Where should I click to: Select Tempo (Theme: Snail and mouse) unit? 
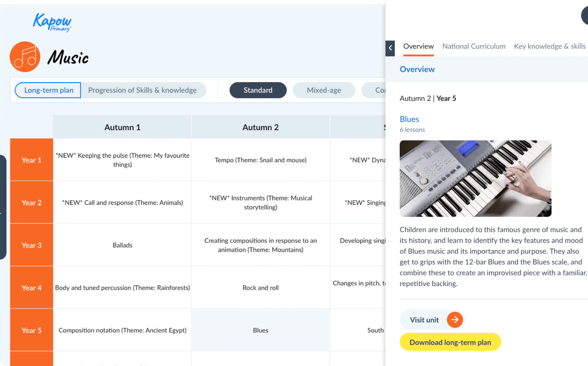(260, 160)
